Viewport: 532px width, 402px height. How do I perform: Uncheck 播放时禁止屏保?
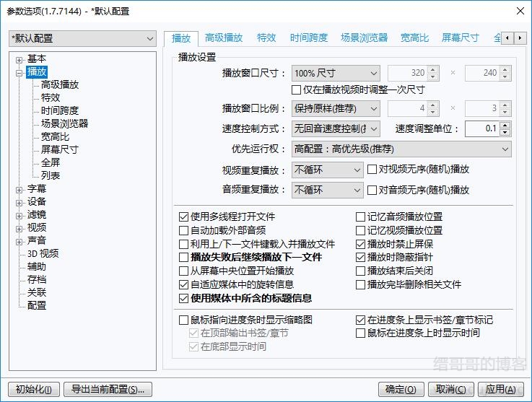(360, 244)
